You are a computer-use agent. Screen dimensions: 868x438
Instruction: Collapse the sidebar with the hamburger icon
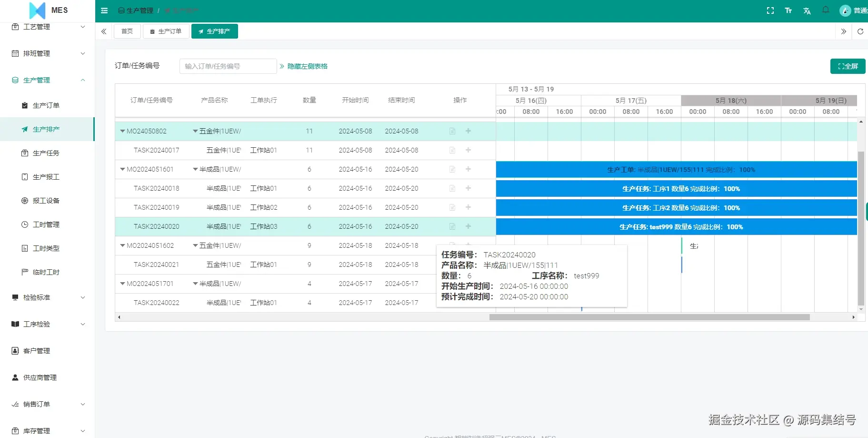click(x=104, y=10)
